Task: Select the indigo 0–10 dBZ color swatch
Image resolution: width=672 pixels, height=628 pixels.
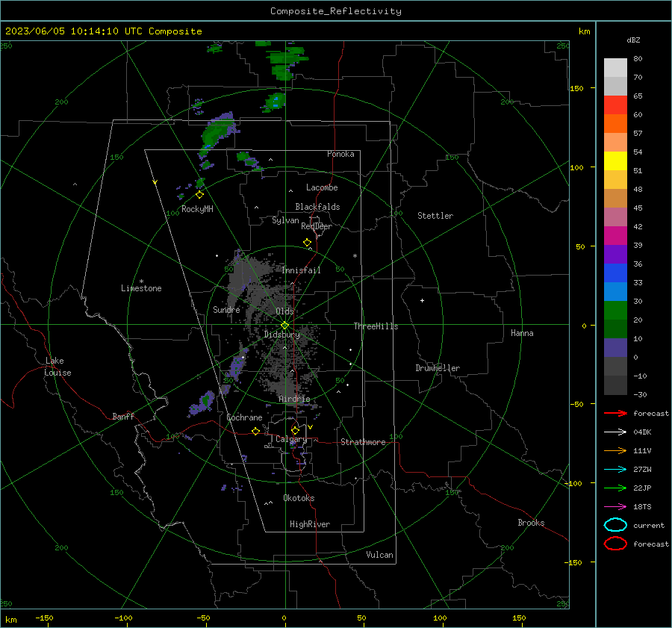Action: pos(615,347)
